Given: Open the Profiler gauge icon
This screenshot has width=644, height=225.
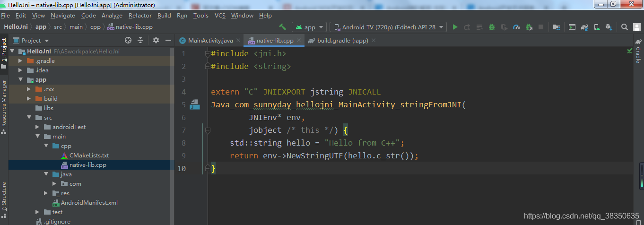Looking at the screenshot, I should (x=516, y=27).
